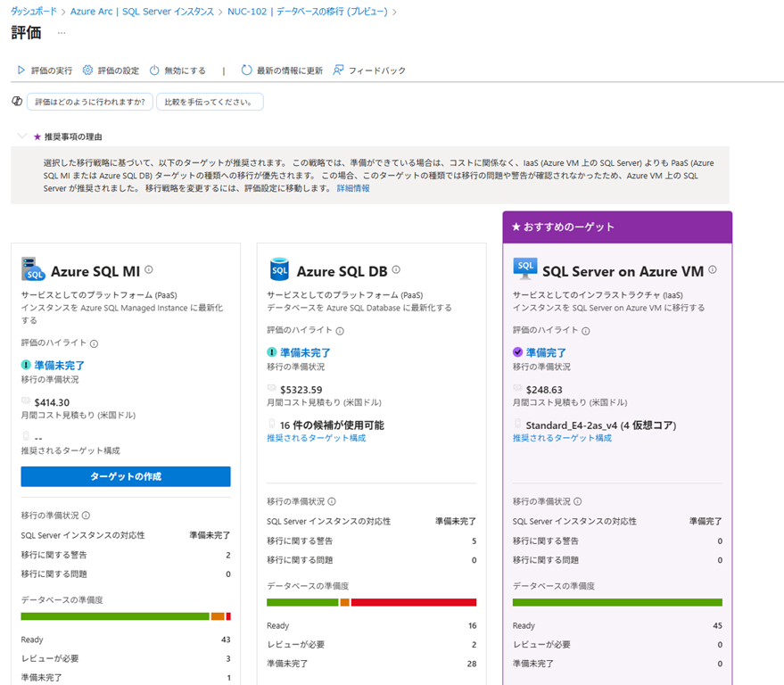Click the info icon next to Azure SQL DB
This screenshot has width=784, height=685.
coord(396,269)
